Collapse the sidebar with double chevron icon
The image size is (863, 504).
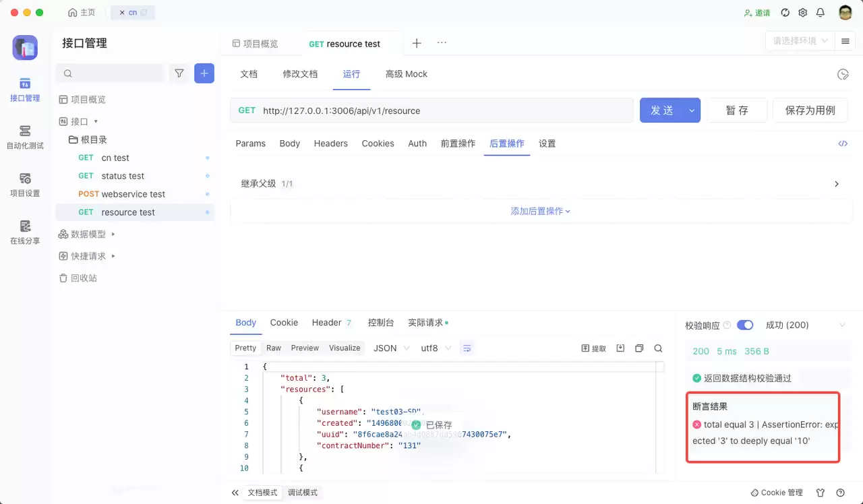pyautogui.click(x=235, y=493)
